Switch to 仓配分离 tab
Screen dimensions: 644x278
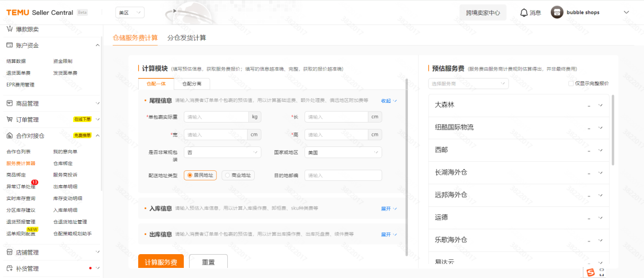point(192,84)
